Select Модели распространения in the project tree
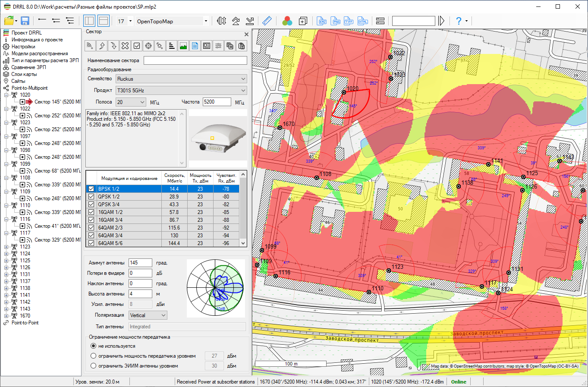Screen dimensions: 588x387 click(x=39, y=53)
